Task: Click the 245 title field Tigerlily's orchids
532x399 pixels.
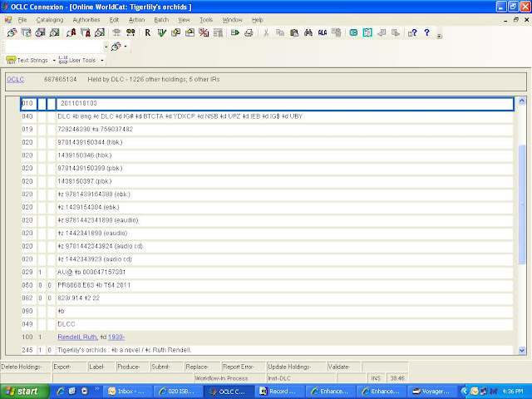Action: pos(284,350)
